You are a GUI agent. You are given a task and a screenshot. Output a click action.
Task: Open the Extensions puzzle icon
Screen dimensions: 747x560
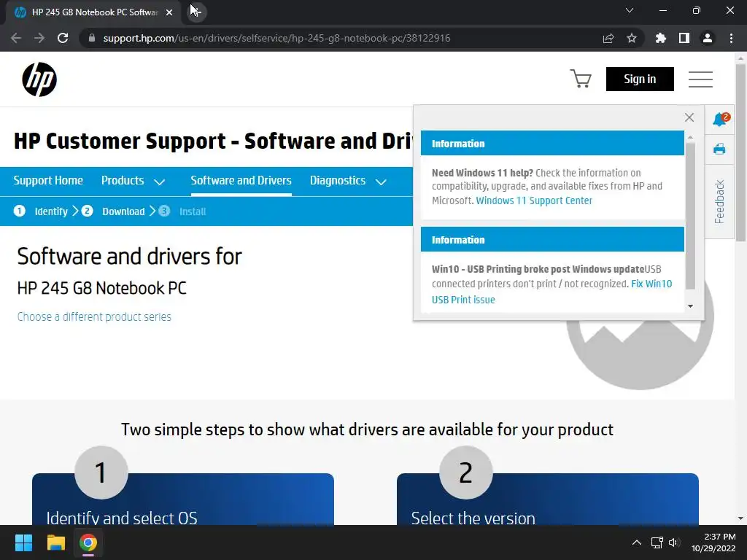tap(661, 38)
